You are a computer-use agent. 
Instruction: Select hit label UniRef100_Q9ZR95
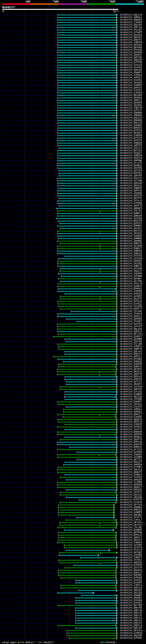click(x=131, y=103)
